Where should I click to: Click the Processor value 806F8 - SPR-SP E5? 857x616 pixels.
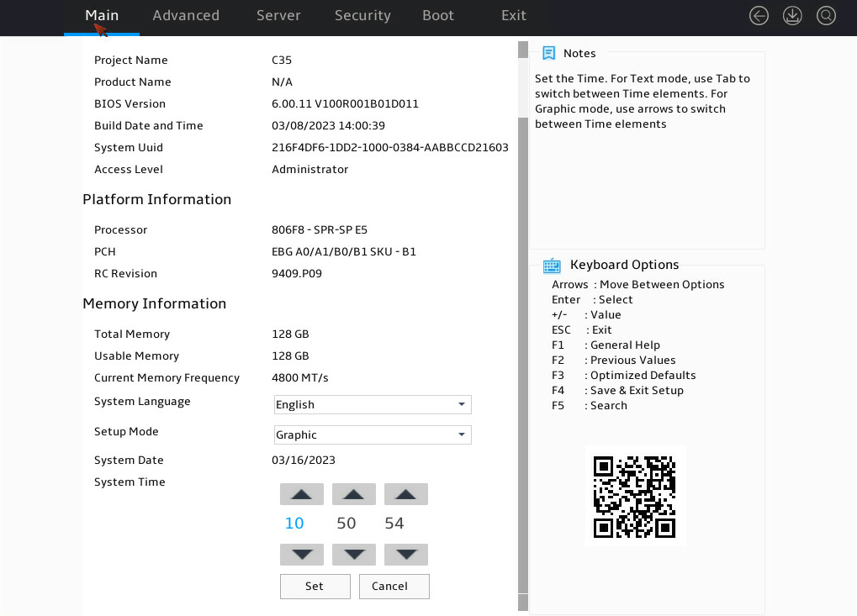320,230
